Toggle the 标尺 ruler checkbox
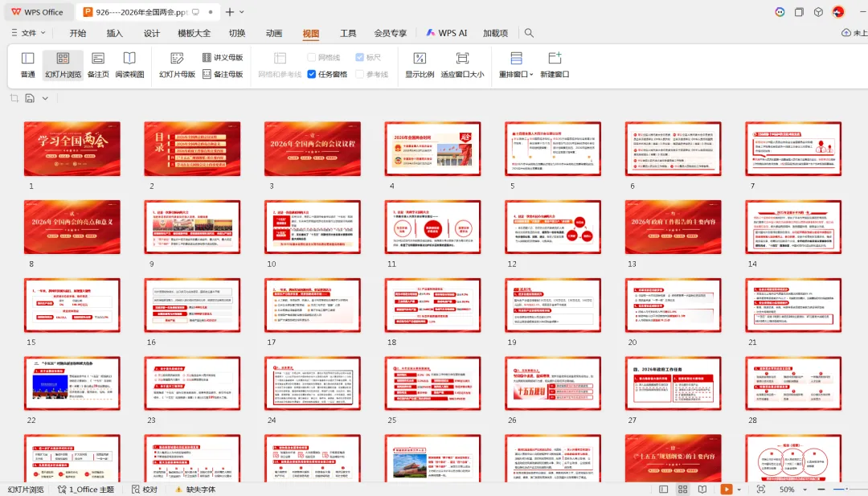868x496 pixels. [x=368, y=58]
